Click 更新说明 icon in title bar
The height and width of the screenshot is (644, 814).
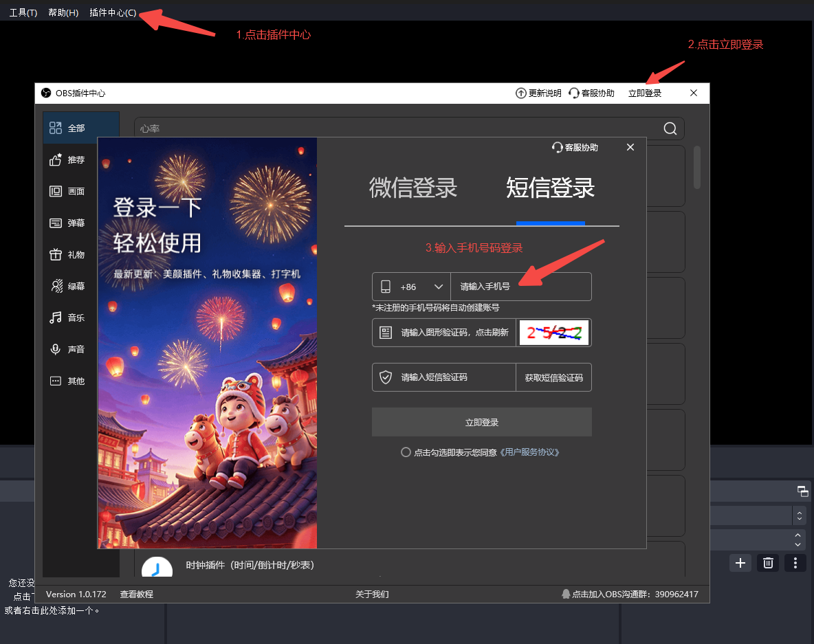point(520,93)
